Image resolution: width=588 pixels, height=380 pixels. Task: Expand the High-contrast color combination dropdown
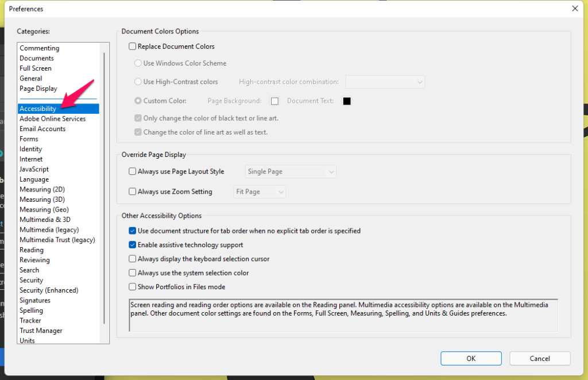coord(385,82)
